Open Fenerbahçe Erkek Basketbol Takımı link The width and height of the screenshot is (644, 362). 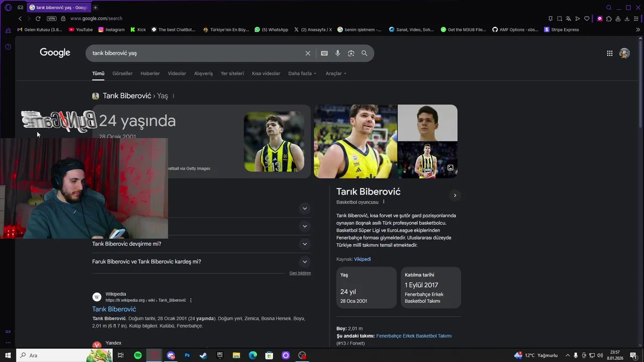tap(414, 336)
